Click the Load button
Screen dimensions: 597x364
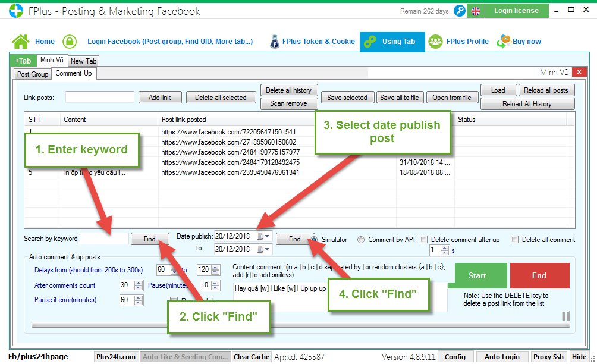click(x=498, y=90)
